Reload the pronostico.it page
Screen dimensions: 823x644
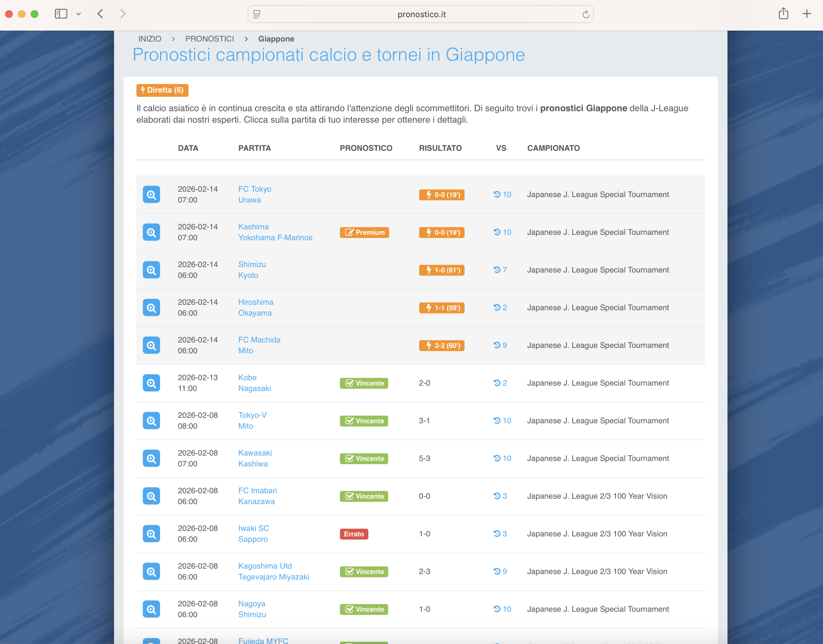585,14
